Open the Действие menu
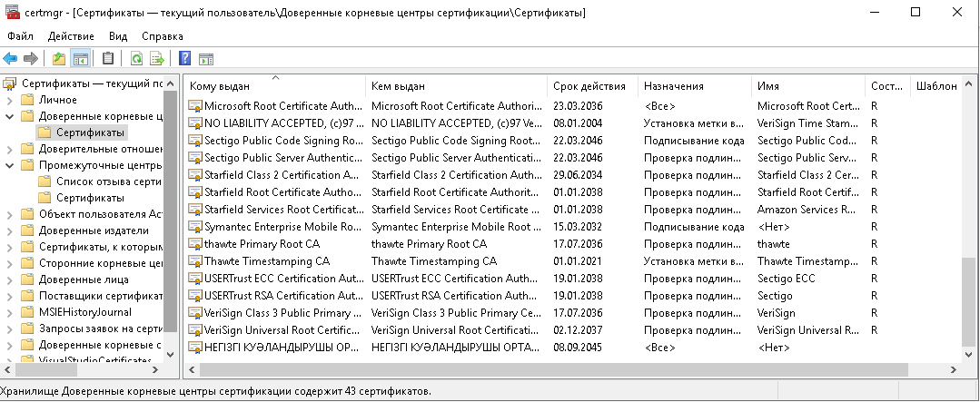Screen dimensions: 980x402 71,36
